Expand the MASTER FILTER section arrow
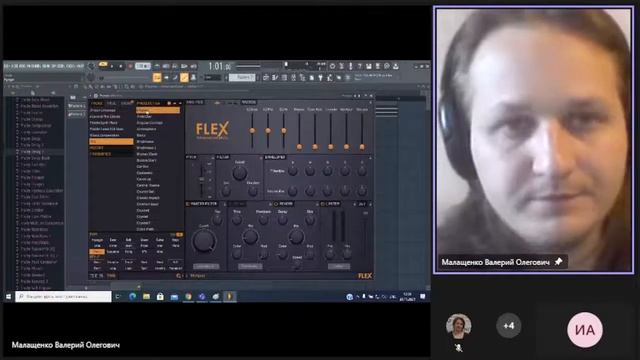 click(224, 204)
